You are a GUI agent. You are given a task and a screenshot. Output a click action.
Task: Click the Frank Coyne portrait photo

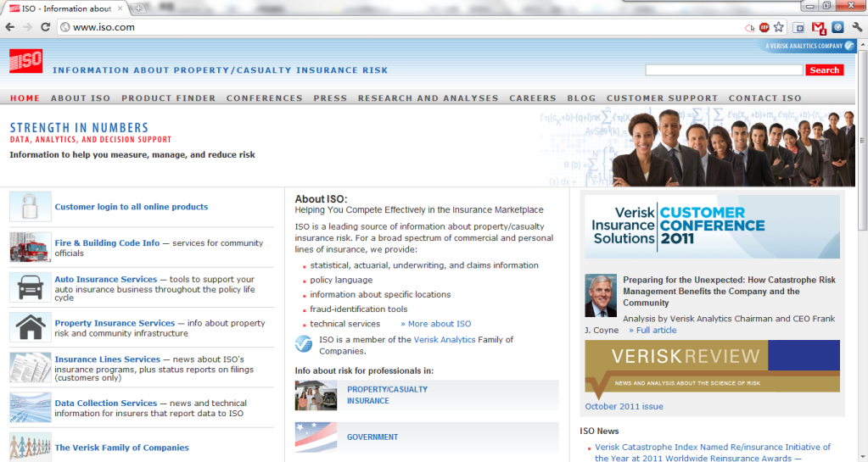point(601,296)
